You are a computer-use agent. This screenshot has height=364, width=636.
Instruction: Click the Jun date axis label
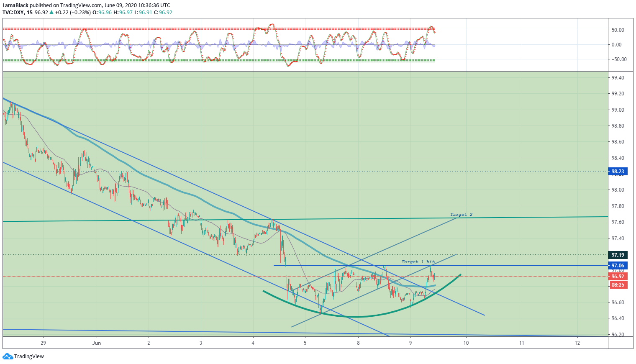(96, 343)
